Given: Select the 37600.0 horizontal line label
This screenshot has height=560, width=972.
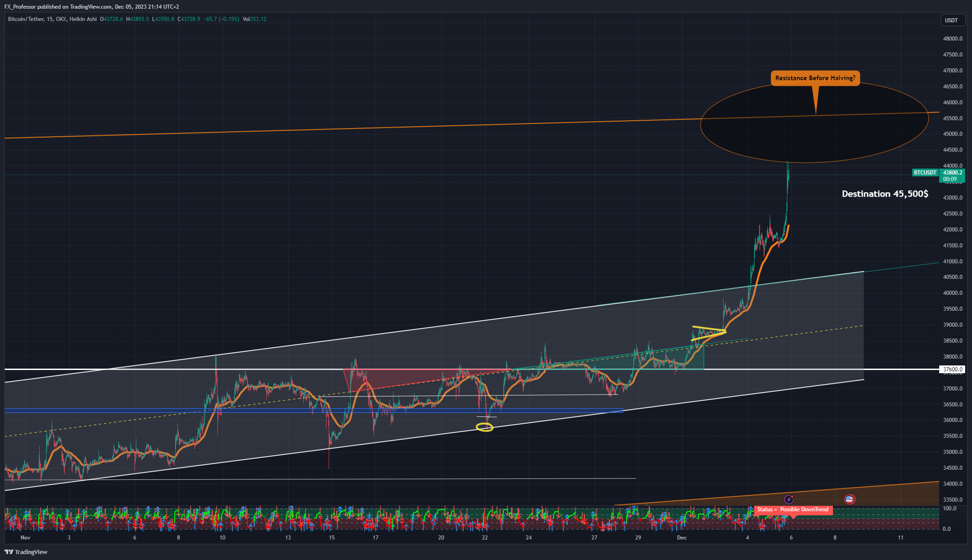Looking at the screenshot, I should pyautogui.click(x=952, y=370).
